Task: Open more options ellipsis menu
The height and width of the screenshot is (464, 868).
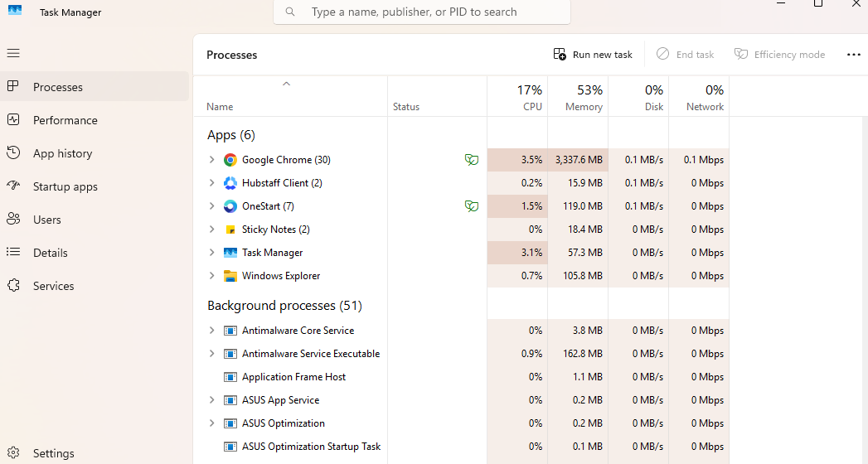Action: (854, 55)
